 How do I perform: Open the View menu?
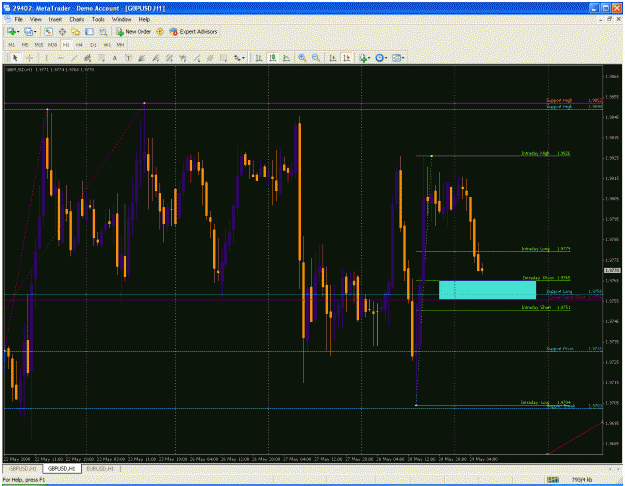click(x=35, y=19)
